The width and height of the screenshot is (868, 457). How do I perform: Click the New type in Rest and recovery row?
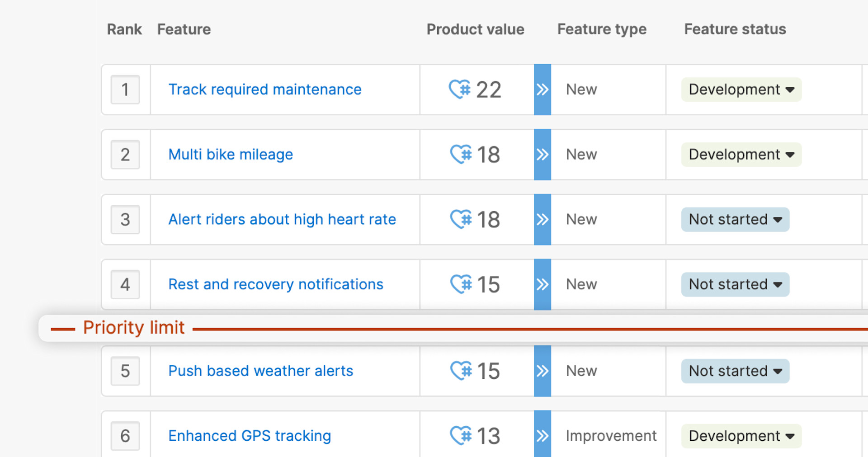point(581,284)
